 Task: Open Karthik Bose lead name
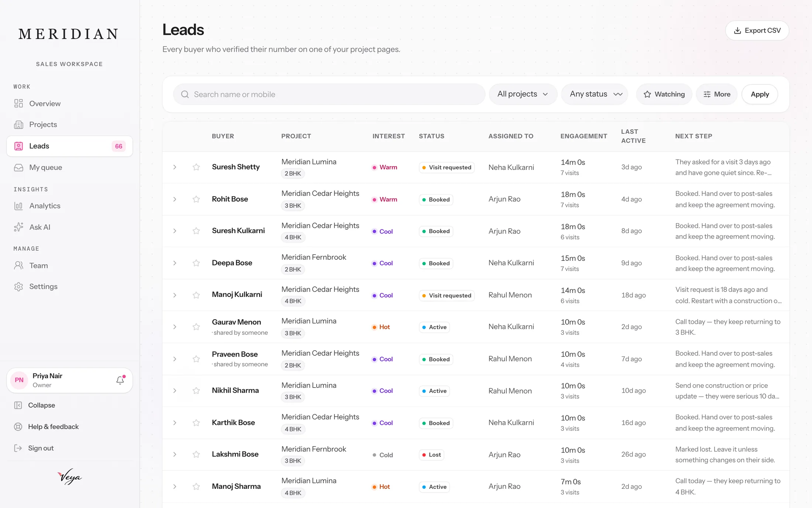point(233,422)
